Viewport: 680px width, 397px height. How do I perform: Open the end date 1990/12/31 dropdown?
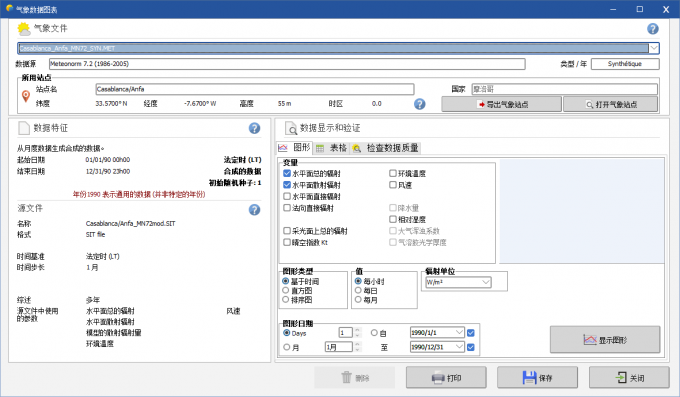coord(459,347)
